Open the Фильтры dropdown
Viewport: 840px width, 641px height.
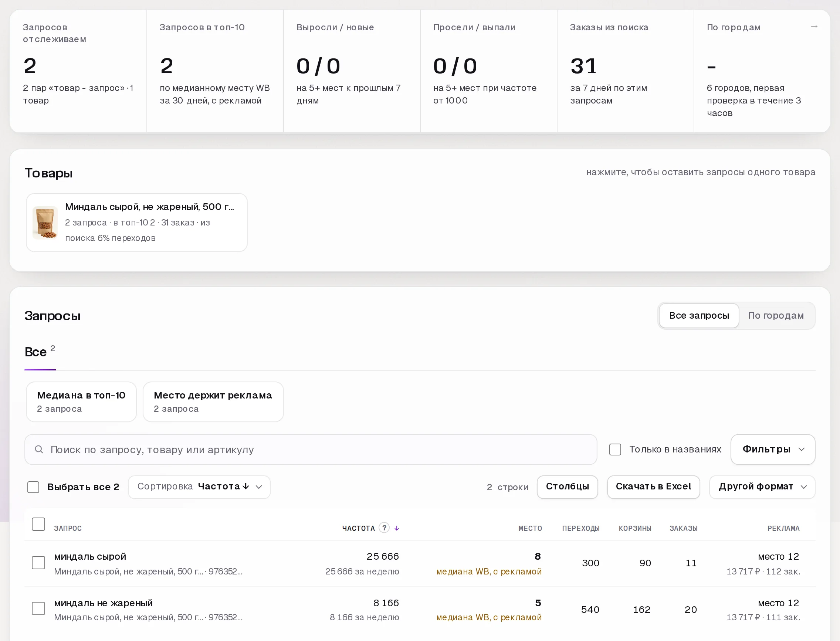(x=773, y=450)
